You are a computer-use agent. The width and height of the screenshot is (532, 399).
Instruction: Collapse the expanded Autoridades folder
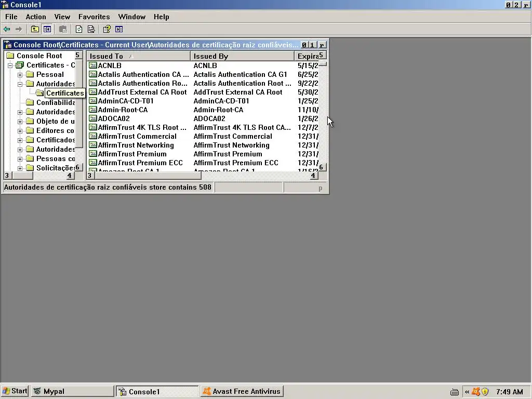(20, 84)
